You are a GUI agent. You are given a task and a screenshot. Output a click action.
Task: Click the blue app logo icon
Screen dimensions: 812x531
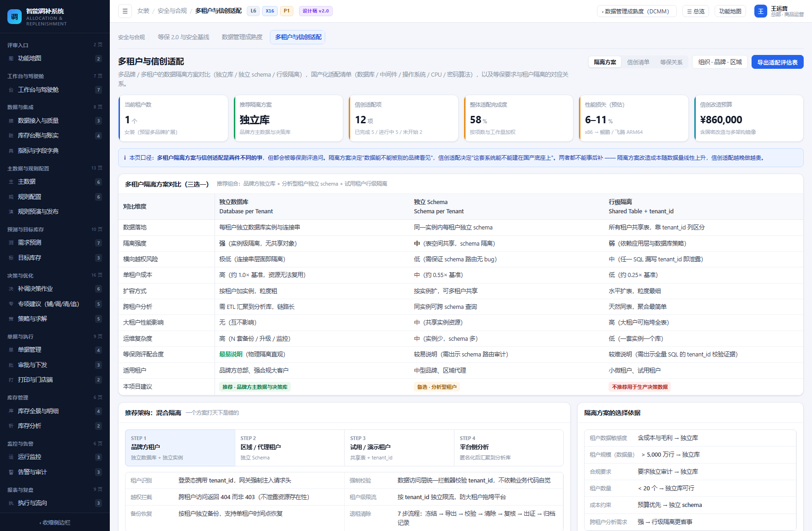(14, 17)
